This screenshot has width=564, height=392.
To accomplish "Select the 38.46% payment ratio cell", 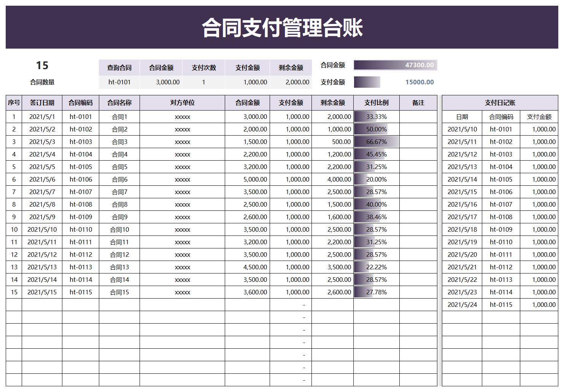I will (x=377, y=217).
